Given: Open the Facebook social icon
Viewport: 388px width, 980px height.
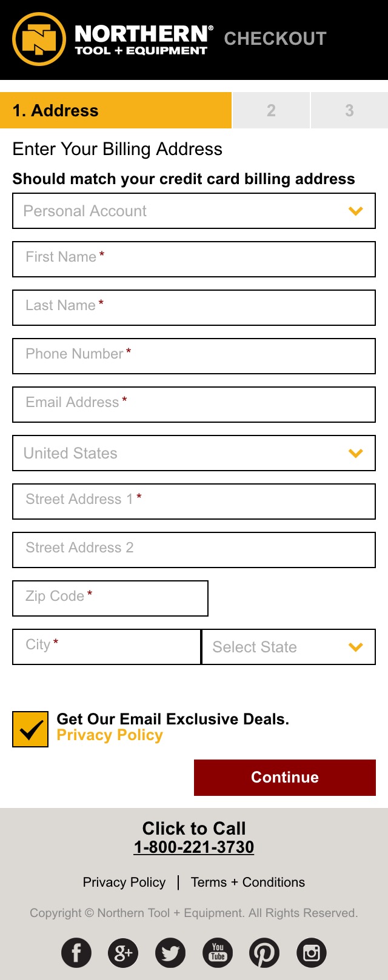Looking at the screenshot, I should (76, 953).
